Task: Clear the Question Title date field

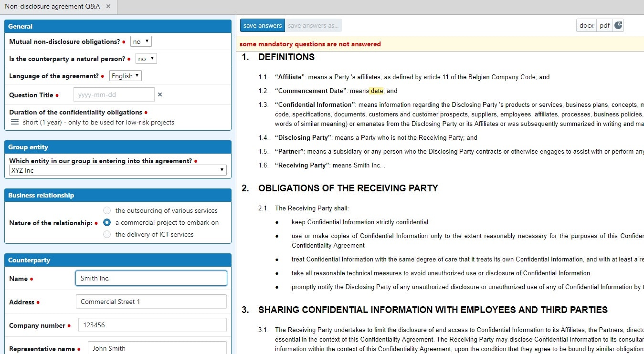Action: coord(160,94)
